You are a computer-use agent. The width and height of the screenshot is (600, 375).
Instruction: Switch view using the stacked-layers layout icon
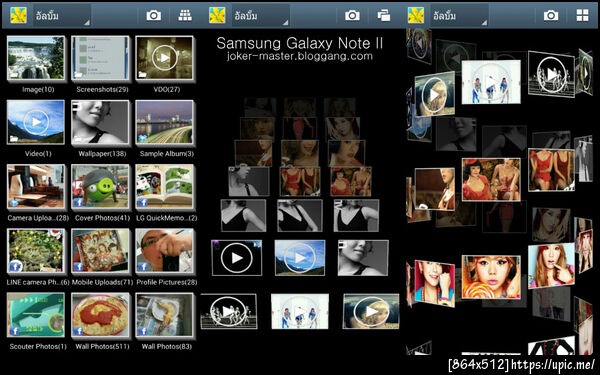(x=384, y=15)
